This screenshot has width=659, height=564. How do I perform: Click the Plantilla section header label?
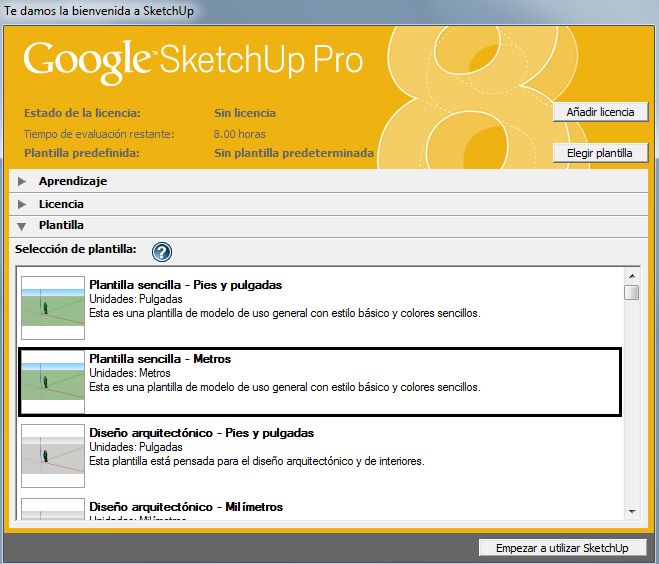(61, 225)
